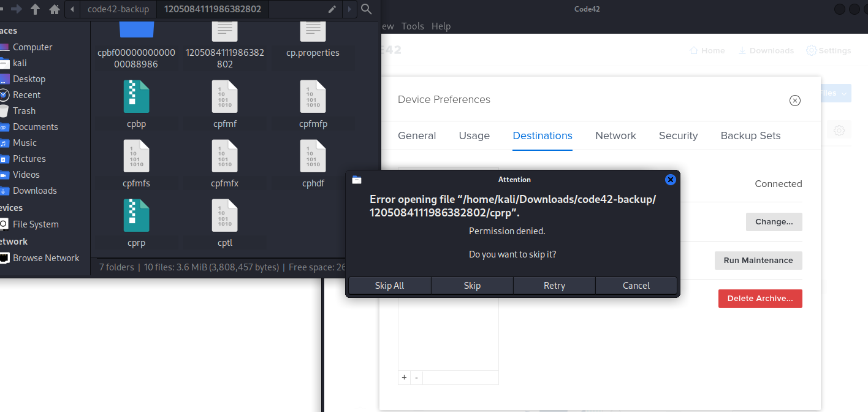Select the cpbp archive file icon

pos(136,96)
